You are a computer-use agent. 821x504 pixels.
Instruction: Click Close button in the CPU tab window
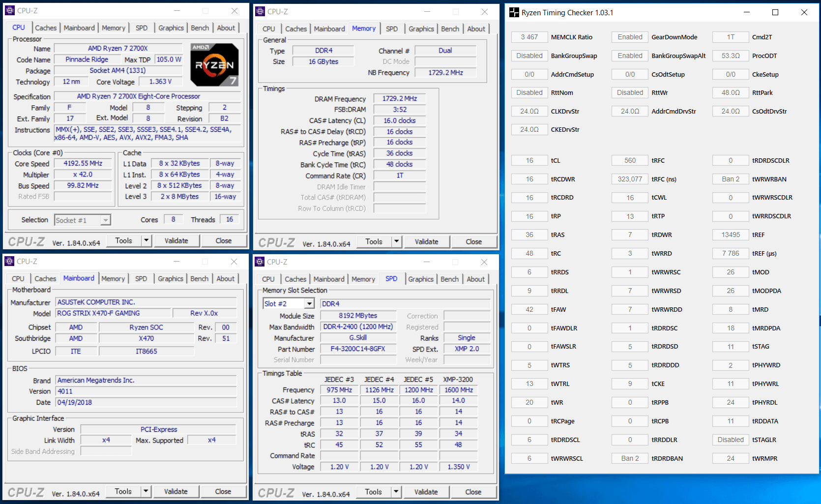coord(224,240)
